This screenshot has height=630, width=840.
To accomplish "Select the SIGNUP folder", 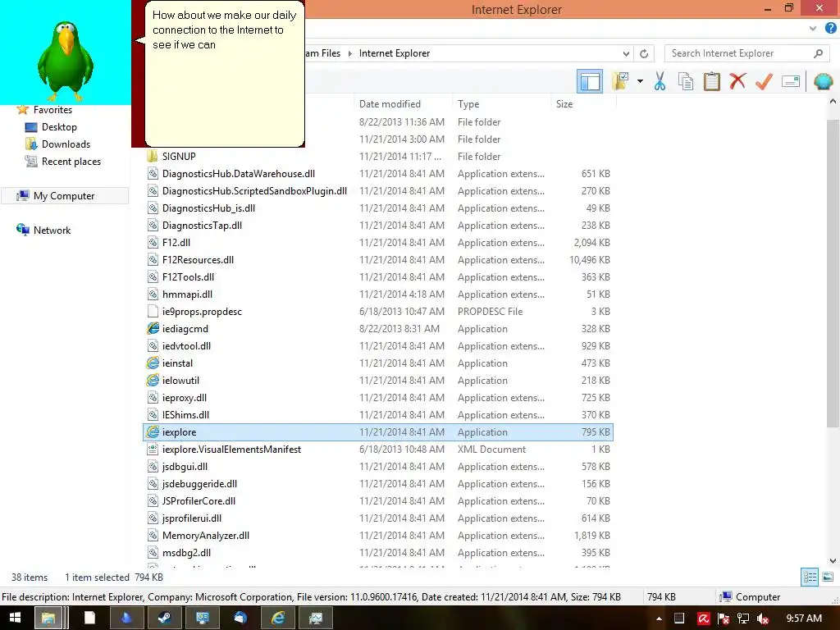I will (x=378, y=157).
